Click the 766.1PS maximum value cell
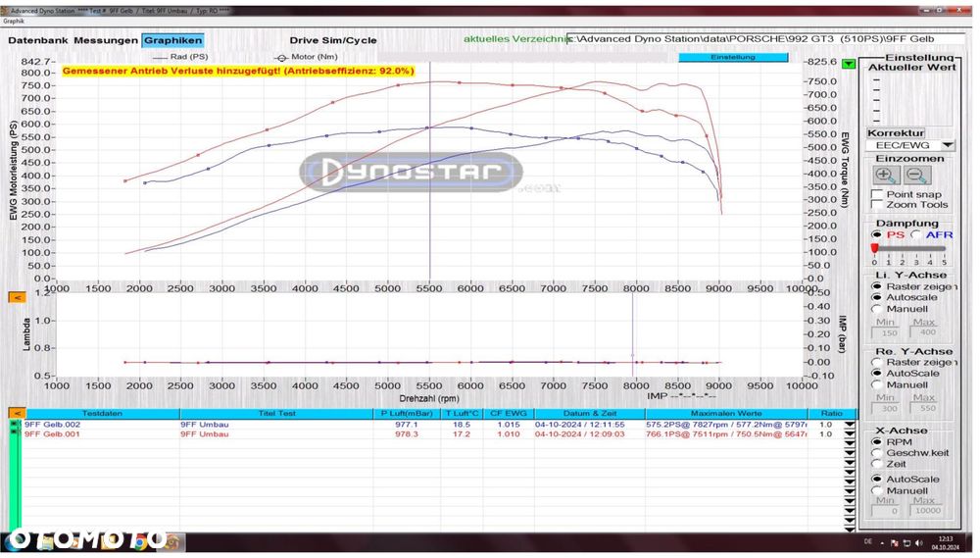The width and height of the screenshot is (980, 558). pyautogui.click(x=726, y=434)
